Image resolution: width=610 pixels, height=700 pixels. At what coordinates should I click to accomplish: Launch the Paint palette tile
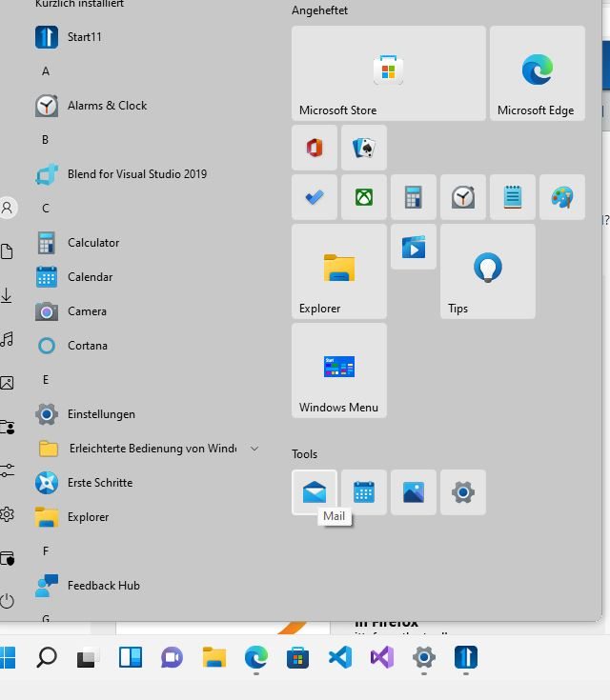[x=562, y=197]
